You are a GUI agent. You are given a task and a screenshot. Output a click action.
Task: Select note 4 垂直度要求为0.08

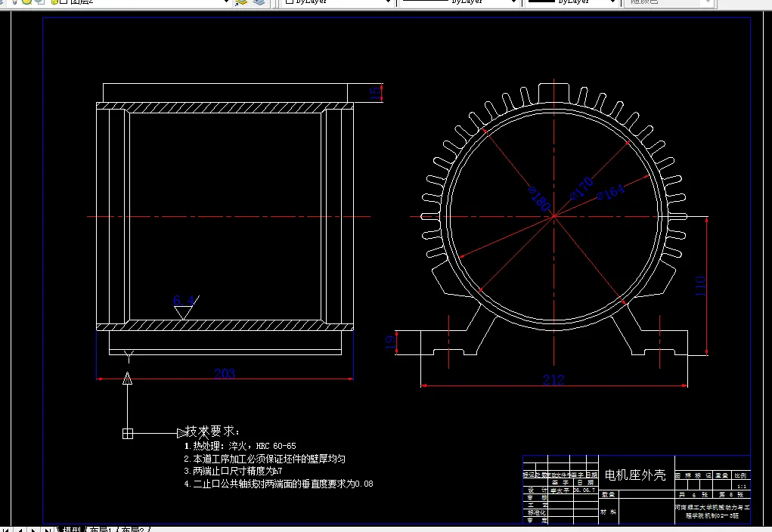[x=279, y=484]
